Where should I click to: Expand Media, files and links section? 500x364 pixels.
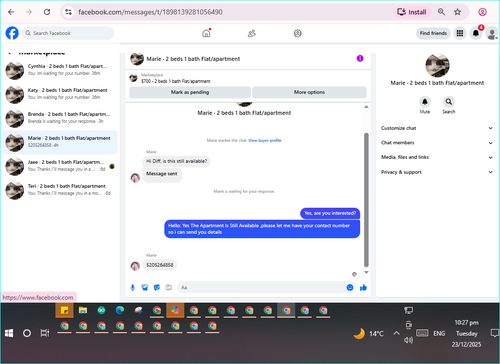pos(437,157)
